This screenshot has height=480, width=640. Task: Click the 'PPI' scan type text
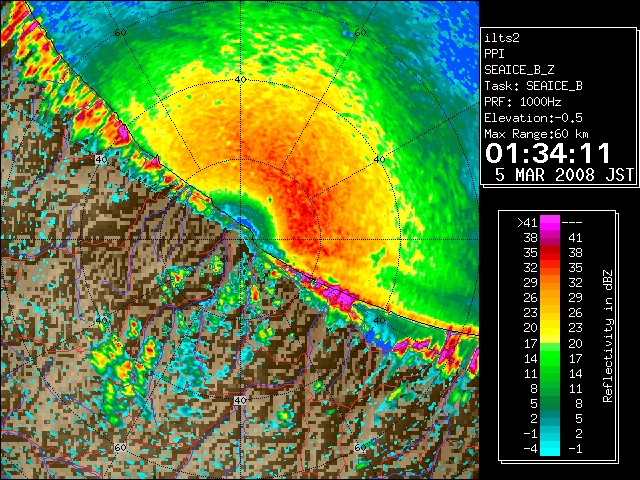tap(494, 54)
